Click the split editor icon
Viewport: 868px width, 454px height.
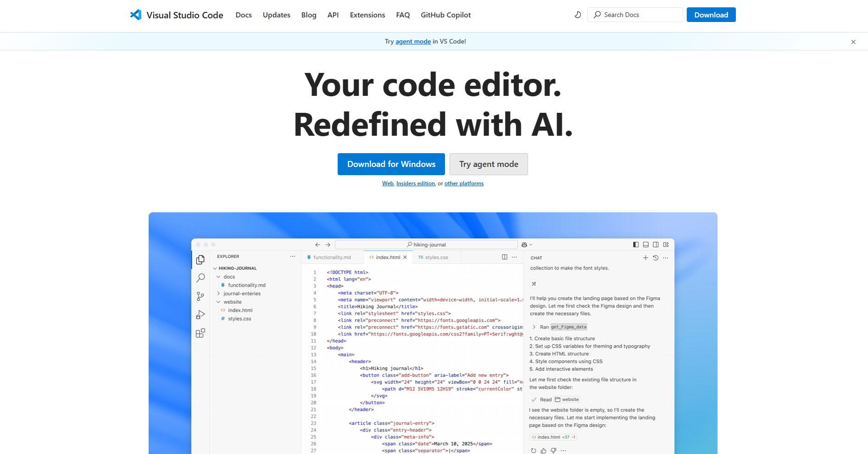coord(505,257)
